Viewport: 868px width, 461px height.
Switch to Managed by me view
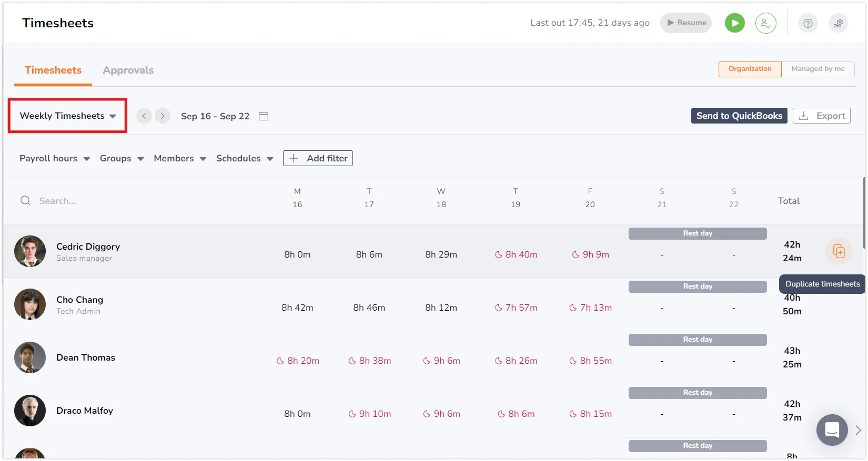coord(817,69)
